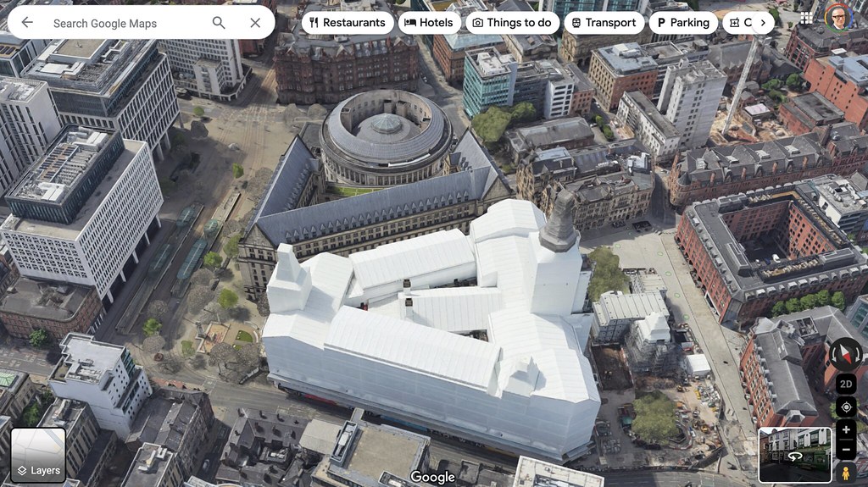Show your location with target icon
Viewport: 868px width, 487px height.
coord(846,407)
